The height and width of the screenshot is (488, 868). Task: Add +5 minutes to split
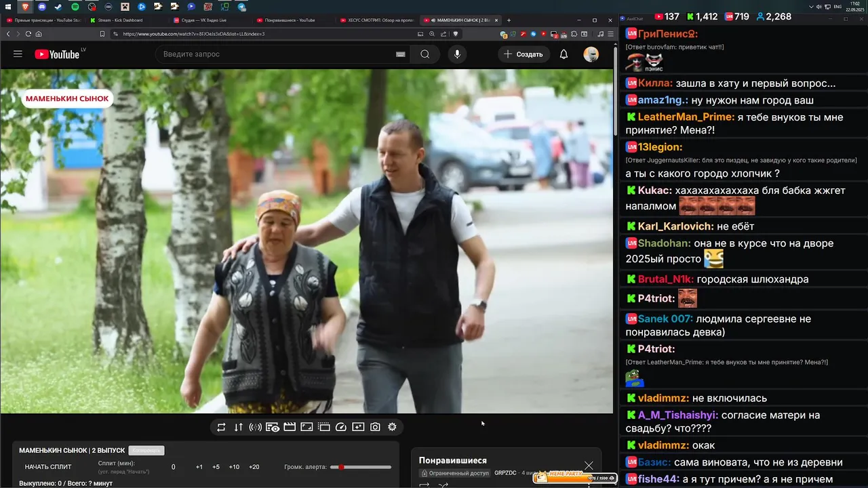click(216, 467)
